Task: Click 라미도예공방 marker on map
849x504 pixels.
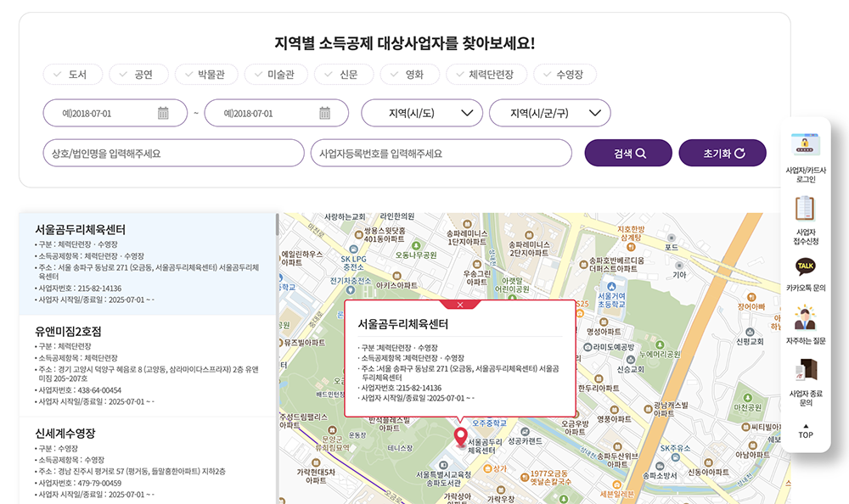Action: coord(588,347)
